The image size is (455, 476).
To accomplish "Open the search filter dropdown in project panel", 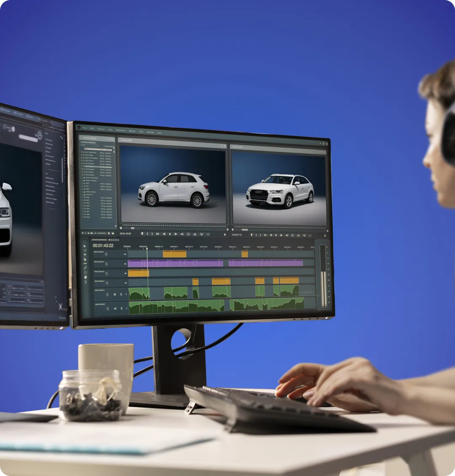I will point(84,145).
